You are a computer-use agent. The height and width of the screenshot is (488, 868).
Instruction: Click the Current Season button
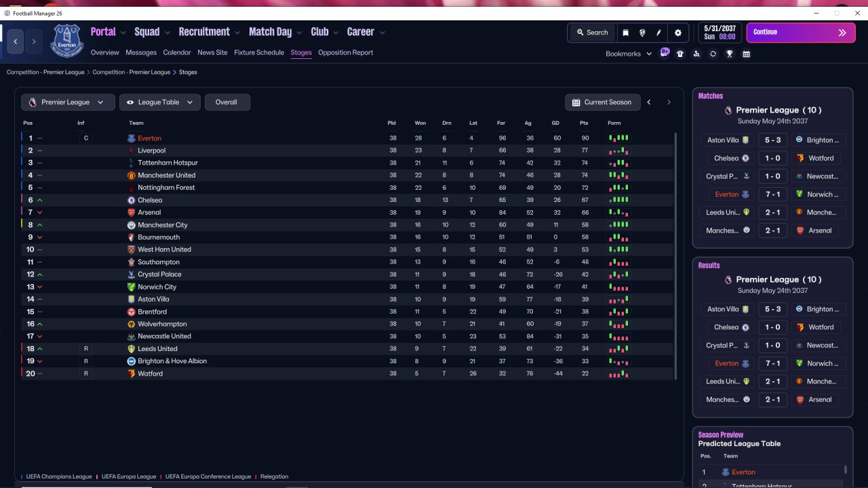pos(601,102)
